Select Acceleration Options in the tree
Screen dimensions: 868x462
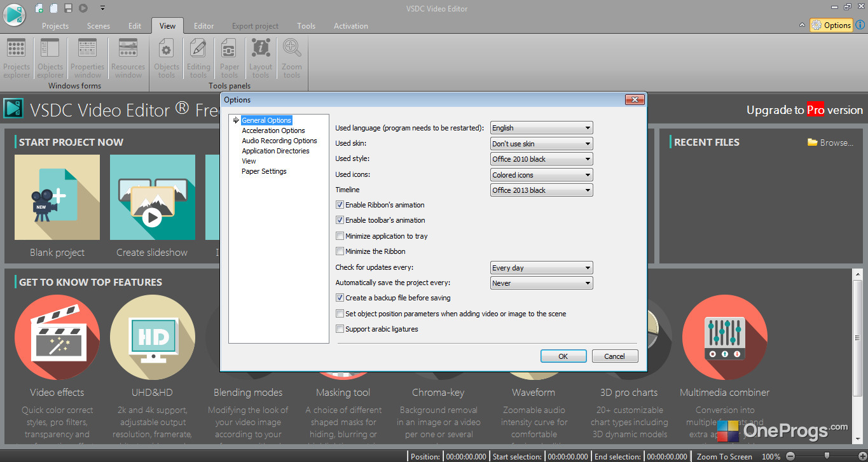click(x=273, y=130)
